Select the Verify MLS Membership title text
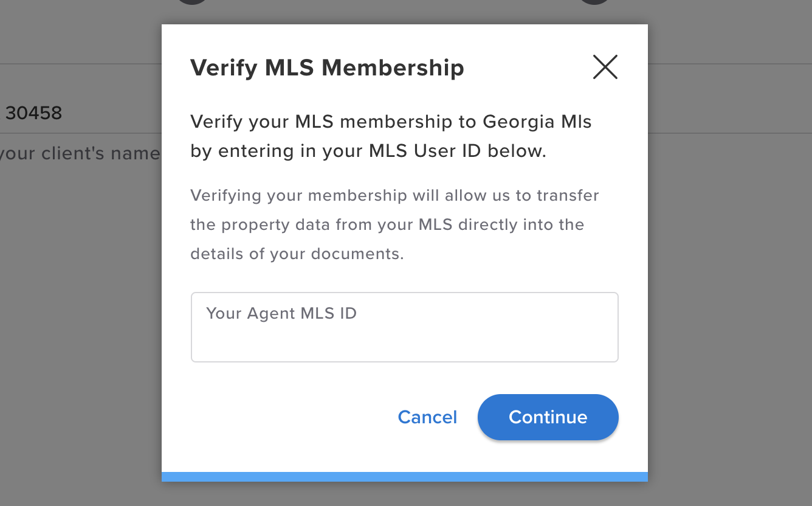 click(327, 68)
